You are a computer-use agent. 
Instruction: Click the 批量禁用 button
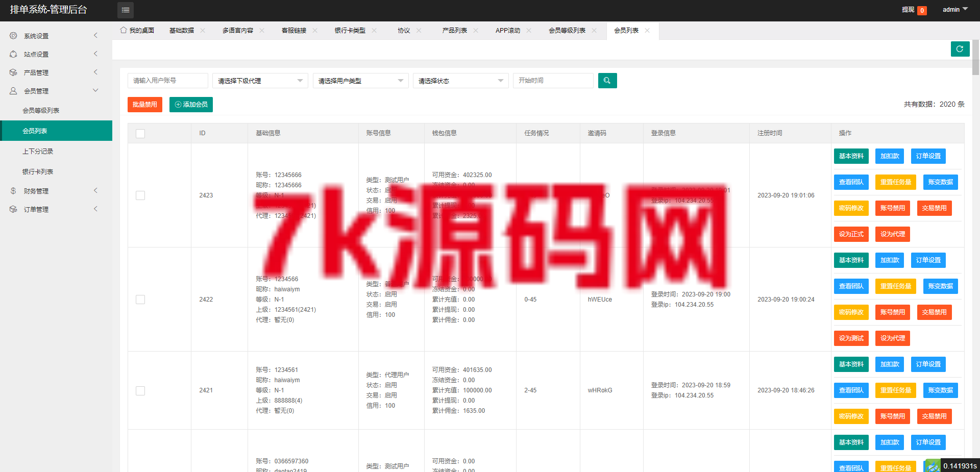[145, 105]
